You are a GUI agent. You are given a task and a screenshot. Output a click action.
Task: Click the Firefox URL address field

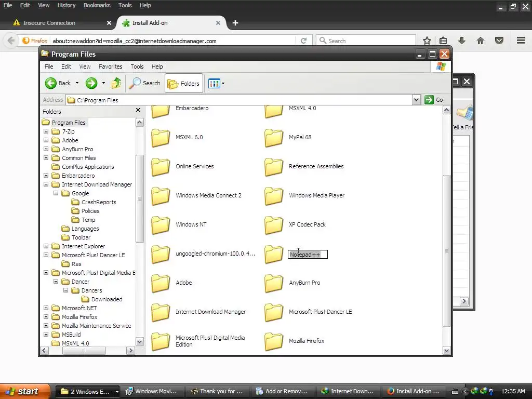pyautogui.click(x=173, y=41)
